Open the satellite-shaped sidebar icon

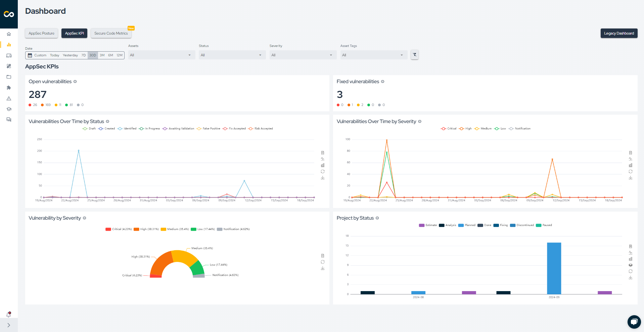[x=9, y=66]
